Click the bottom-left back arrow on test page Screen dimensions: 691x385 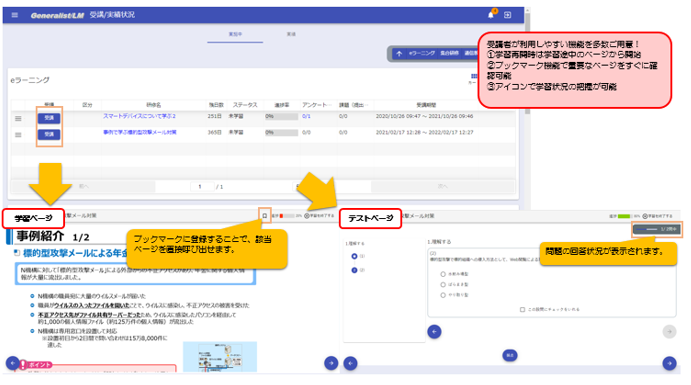click(x=350, y=363)
